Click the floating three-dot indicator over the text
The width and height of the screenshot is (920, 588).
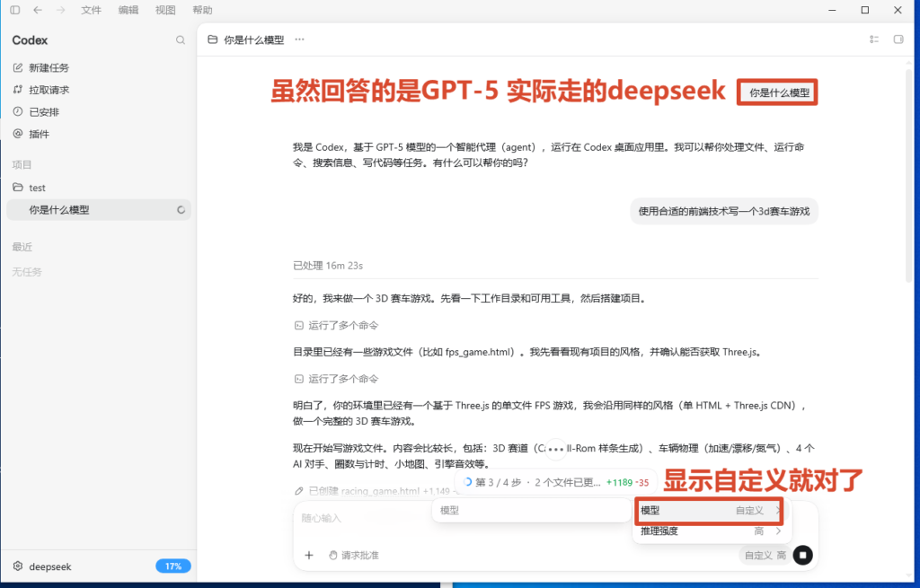coord(555,450)
